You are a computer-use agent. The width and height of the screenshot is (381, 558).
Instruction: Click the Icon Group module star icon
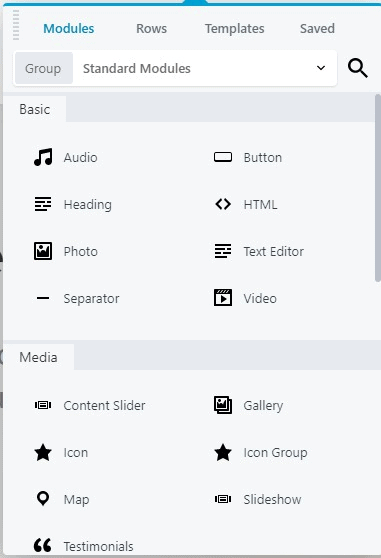pos(223,452)
